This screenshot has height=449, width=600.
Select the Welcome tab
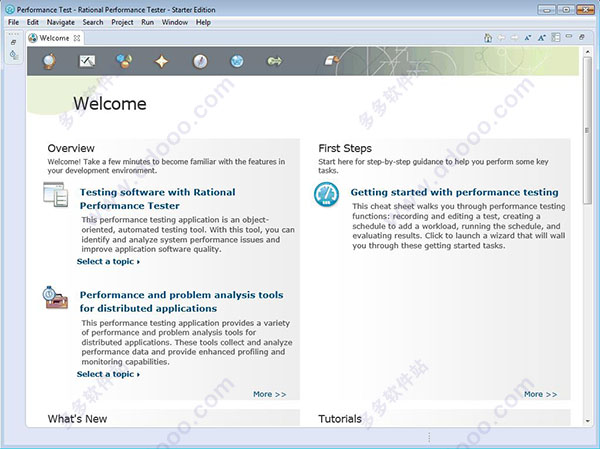point(54,38)
